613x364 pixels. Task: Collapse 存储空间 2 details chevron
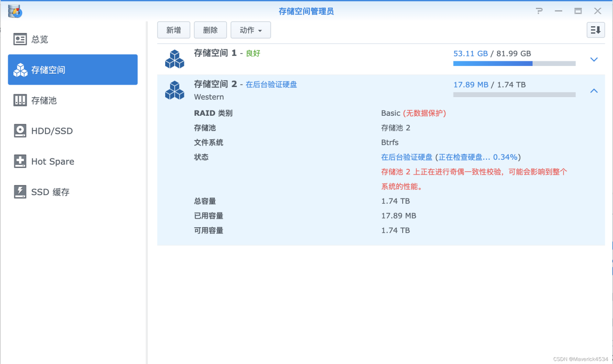(594, 91)
